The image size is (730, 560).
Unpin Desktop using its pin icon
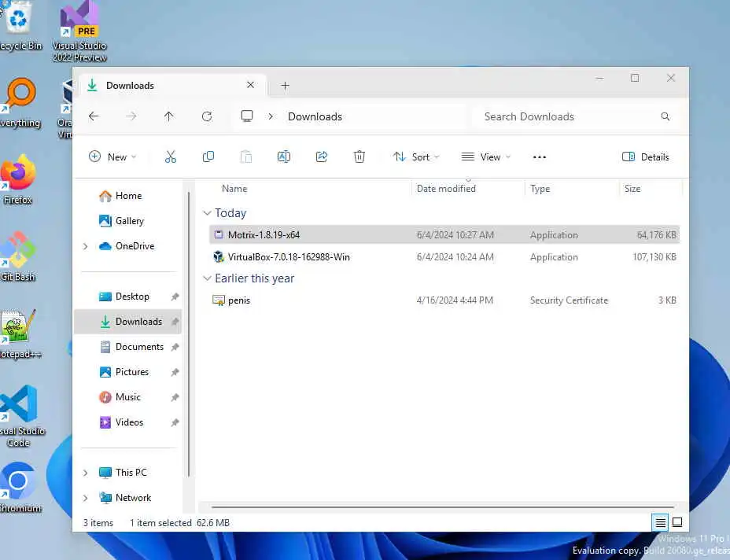coord(175,297)
